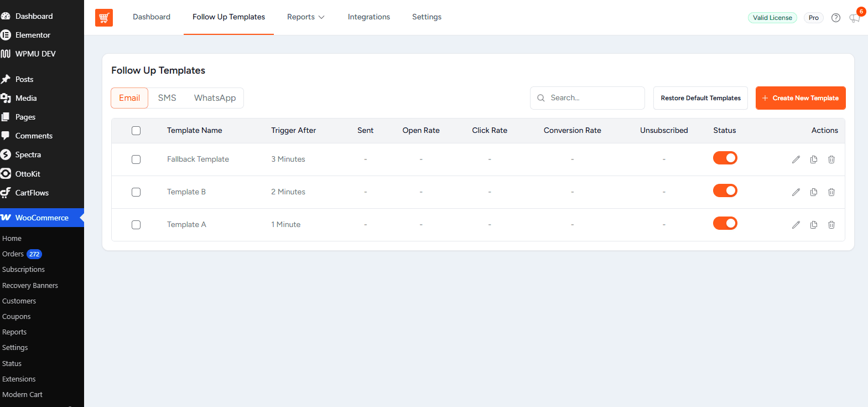The width and height of the screenshot is (868, 407).
Task: Click the CartFlows sidebar icon
Action: click(6, 193)
